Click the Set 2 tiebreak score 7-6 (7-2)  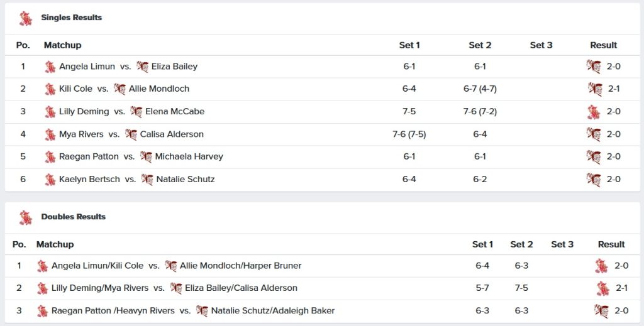point(480,112)
